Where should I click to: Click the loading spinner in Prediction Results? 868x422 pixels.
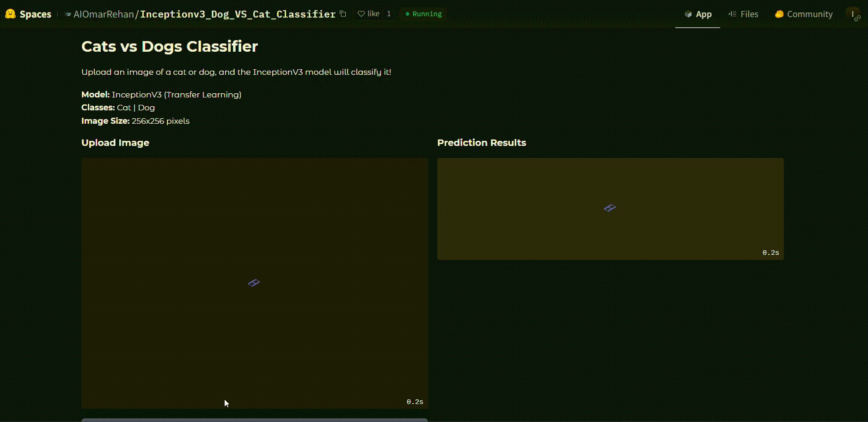click(x=609, y=208)
